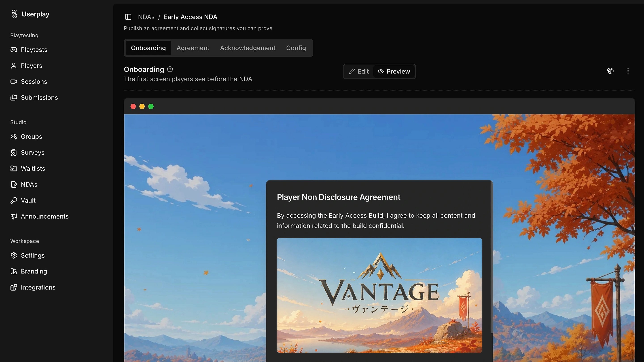Screen dimensions: 644x362
Task: Go to NDAs breadcrumb link
Action: point(146,17)
